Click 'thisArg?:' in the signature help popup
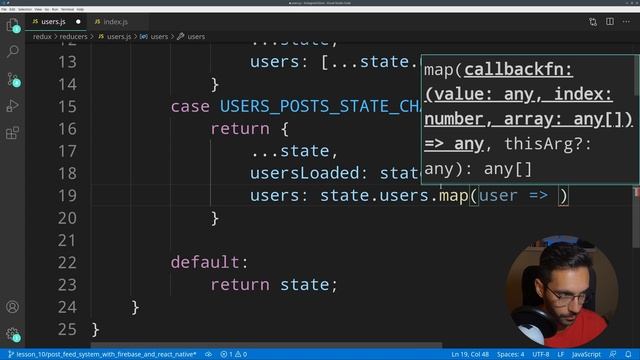 pos(548,144)
